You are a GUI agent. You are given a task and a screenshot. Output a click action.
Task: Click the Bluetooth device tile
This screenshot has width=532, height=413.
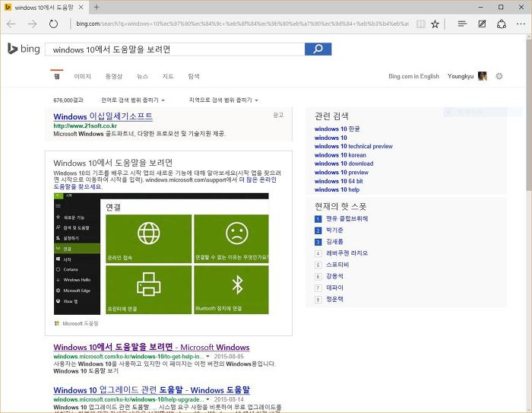[231, 290]
